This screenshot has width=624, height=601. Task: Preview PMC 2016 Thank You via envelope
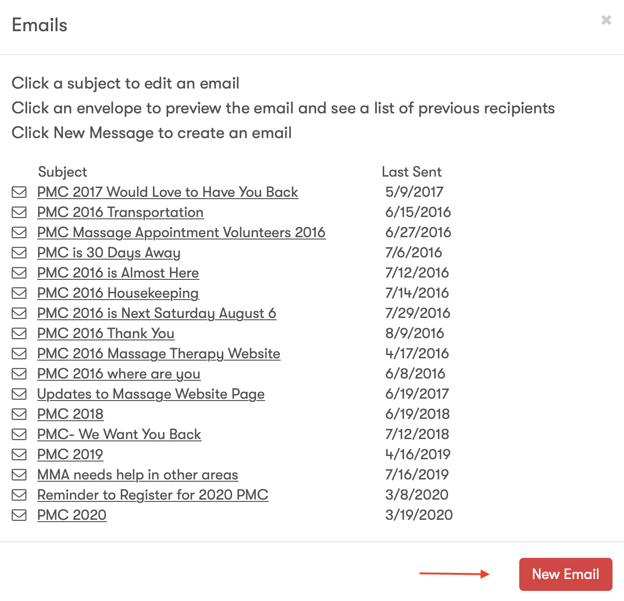19,333
